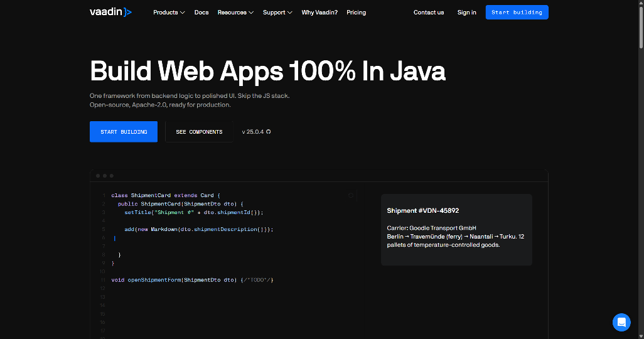Open the Docs page
Screen dimensions: 644x339
201,13
